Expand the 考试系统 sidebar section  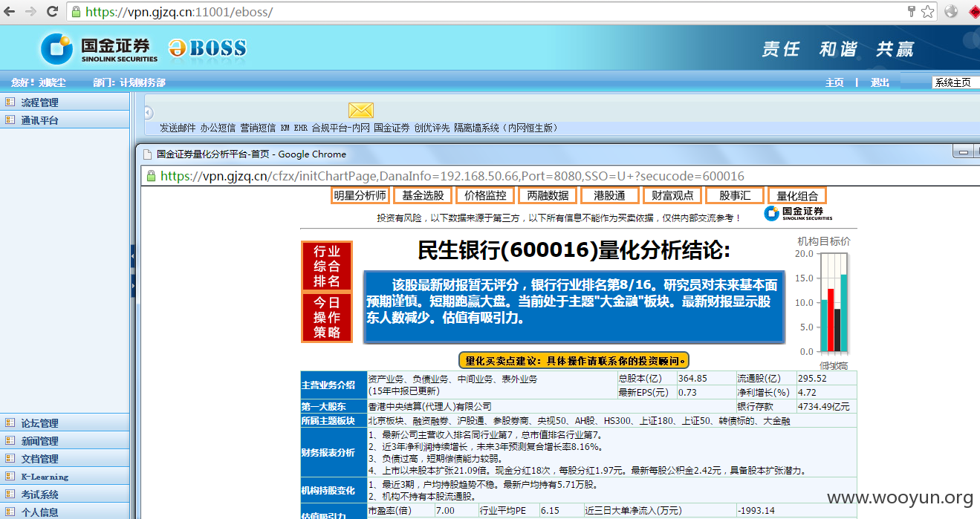65,494
